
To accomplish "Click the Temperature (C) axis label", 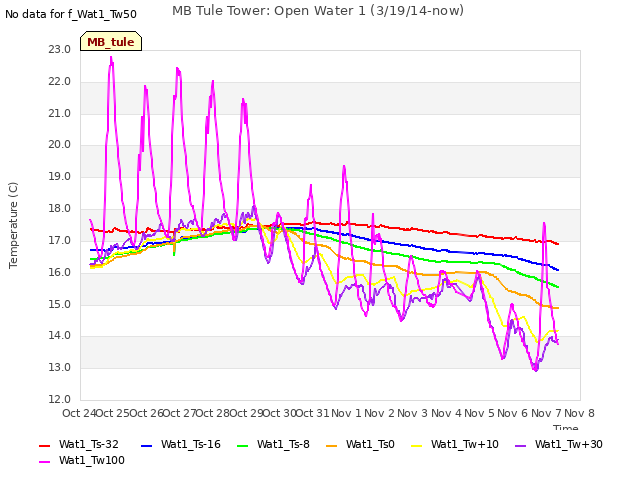I will tap(13, 225).
